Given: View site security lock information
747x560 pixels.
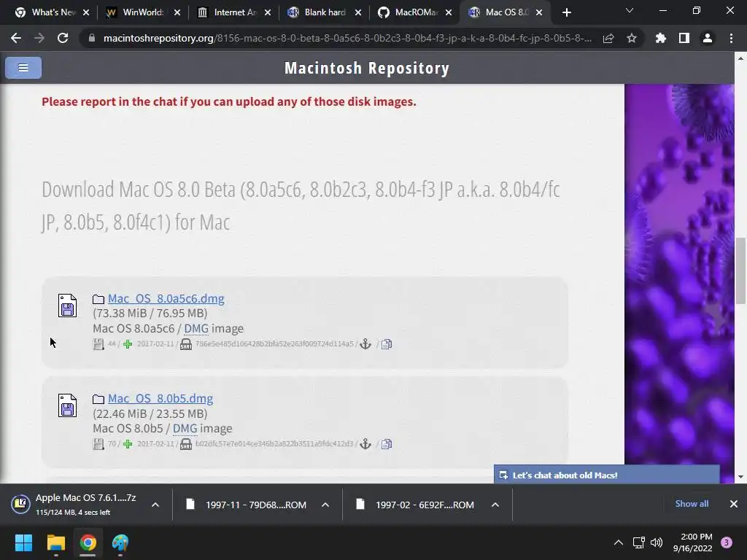Looking at the screenshot, I should pos(92,38).
